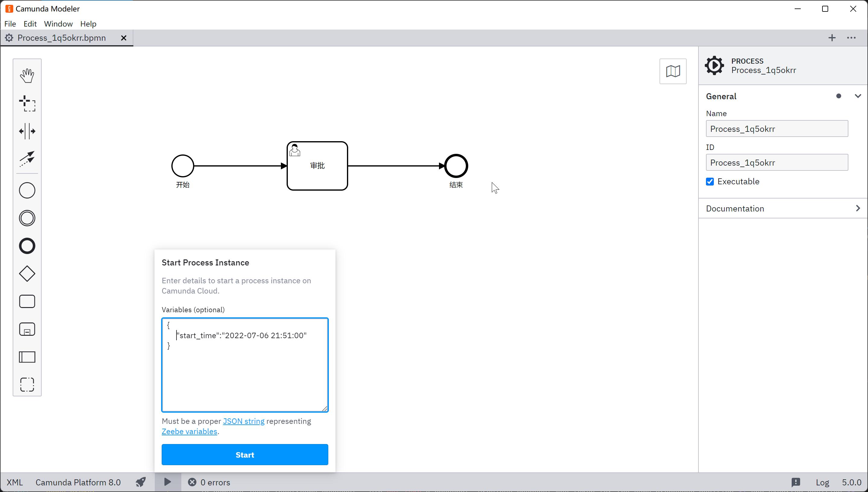This screenshot has width=868, height=492.
Task: Activate the global connect tool
Action: (27, 159)
